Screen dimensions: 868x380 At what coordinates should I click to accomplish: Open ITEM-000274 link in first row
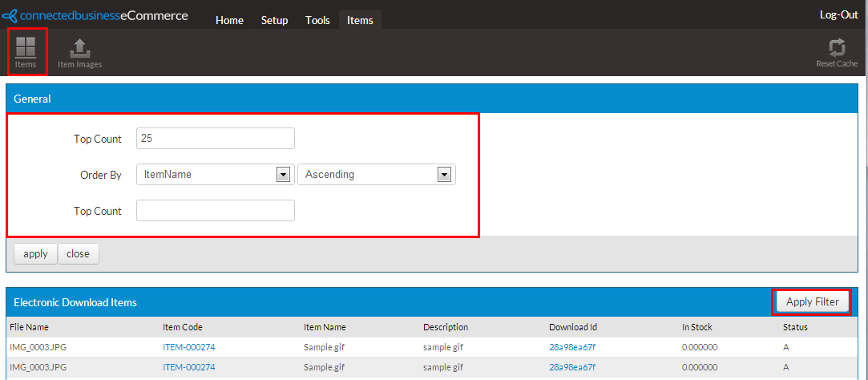point(189,347)
